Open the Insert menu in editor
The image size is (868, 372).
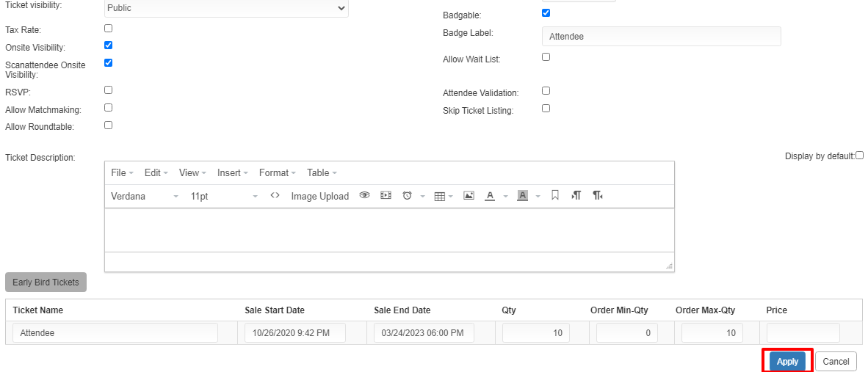(x=233, y=173)
